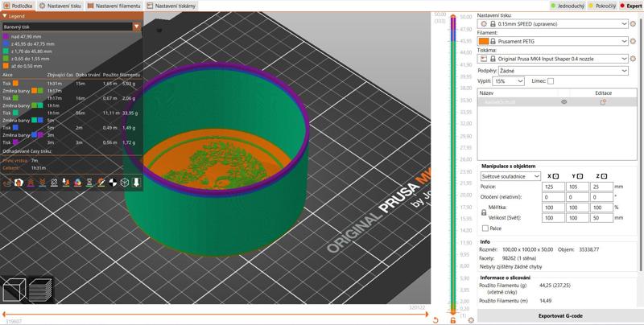The width and height of the screenshot is (644, 325).
Task: Toggle color changes visibility icon
Action: 77,183
